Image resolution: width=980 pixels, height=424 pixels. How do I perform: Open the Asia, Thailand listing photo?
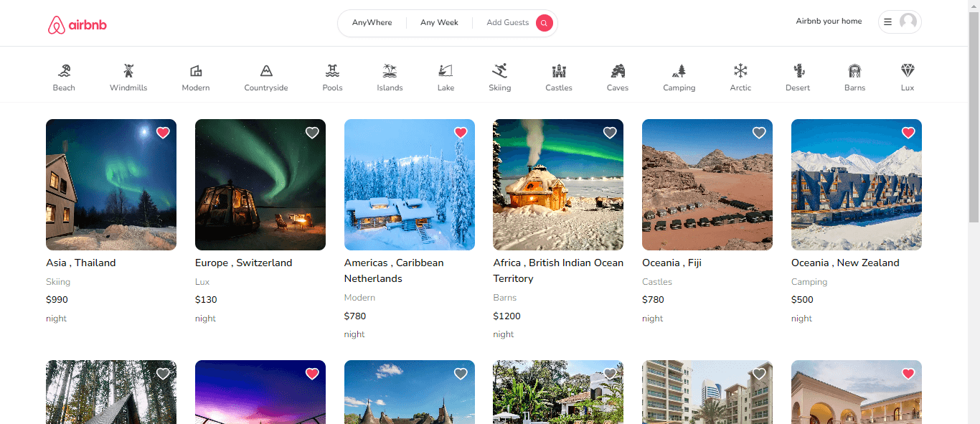coord(111,184)
